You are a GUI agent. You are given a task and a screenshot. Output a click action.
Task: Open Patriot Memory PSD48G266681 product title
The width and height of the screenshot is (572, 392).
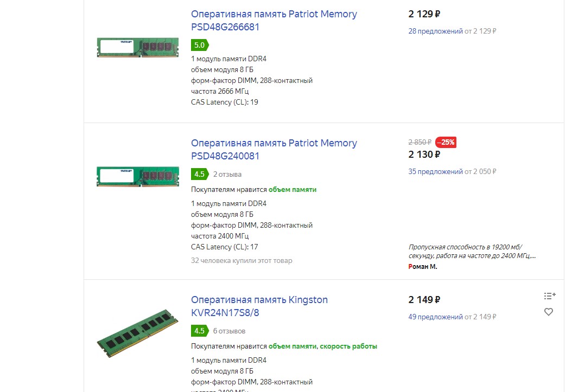pos(274,21)
